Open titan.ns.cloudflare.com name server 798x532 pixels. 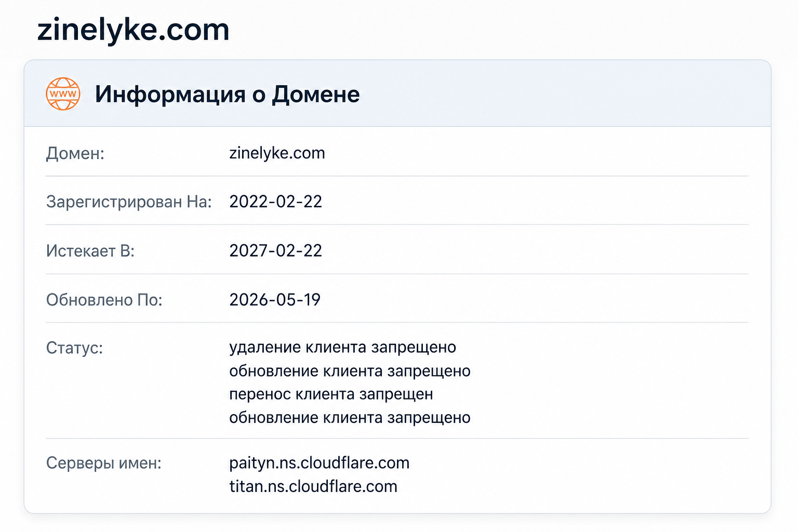point(313,486)
